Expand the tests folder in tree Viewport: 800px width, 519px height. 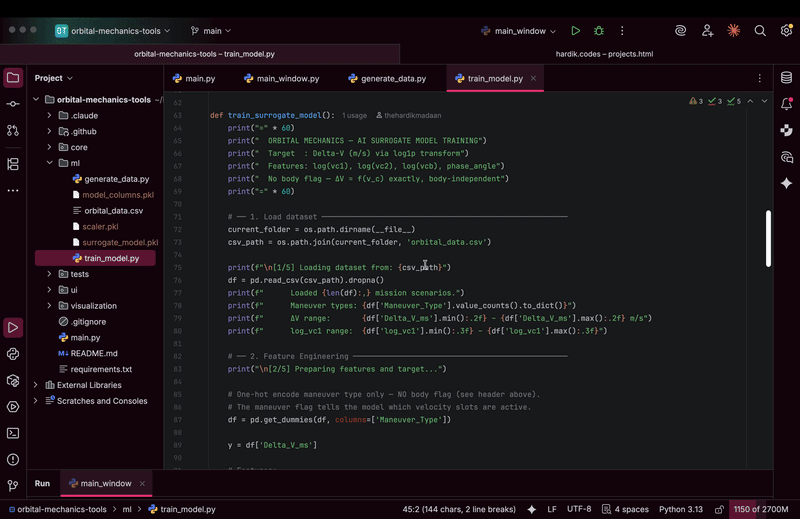pos(49,274)
